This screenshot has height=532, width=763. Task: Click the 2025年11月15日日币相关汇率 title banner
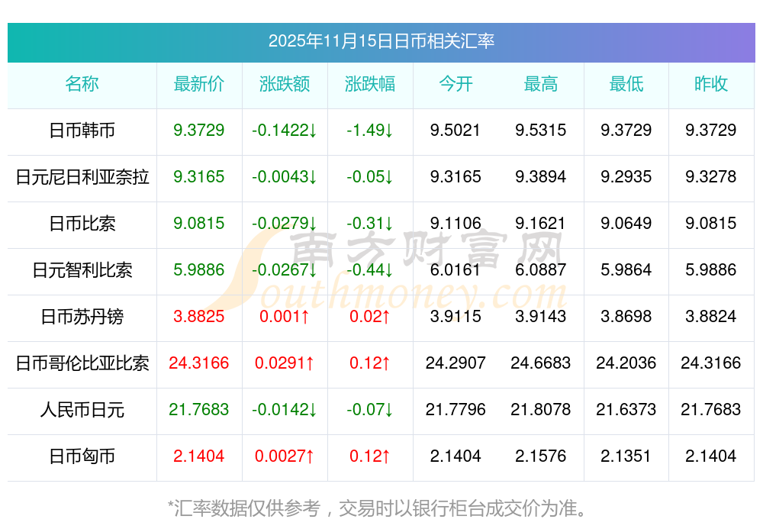(x=381, y=41)
